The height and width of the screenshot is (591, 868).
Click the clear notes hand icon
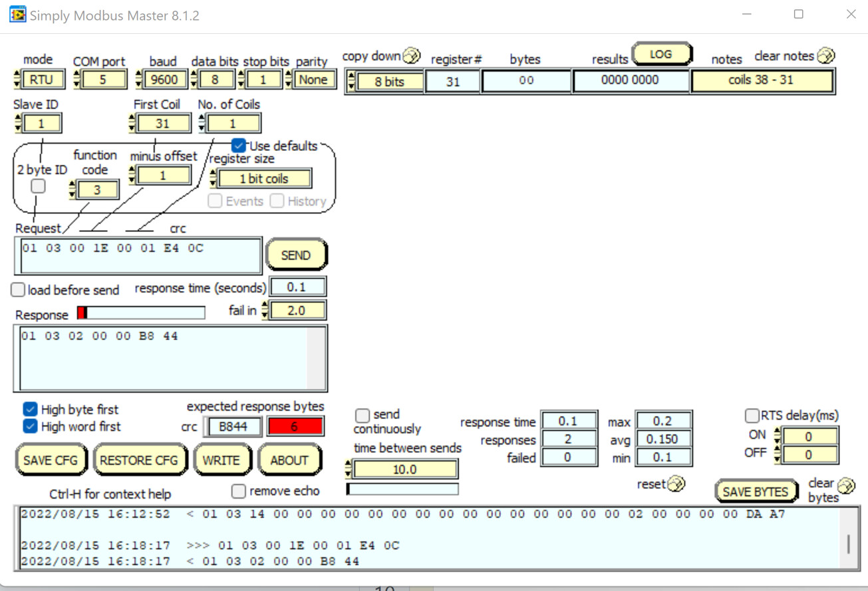tap(827, 56)
